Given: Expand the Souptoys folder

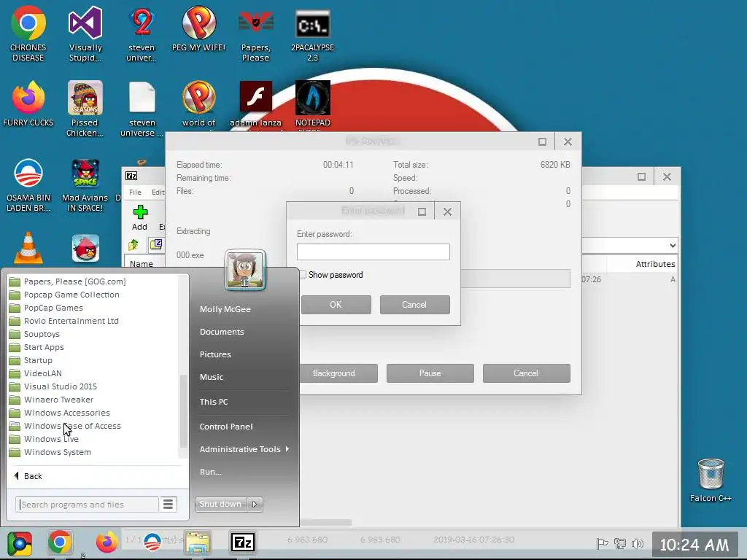Looking at the screenshot, I should 35,334.
